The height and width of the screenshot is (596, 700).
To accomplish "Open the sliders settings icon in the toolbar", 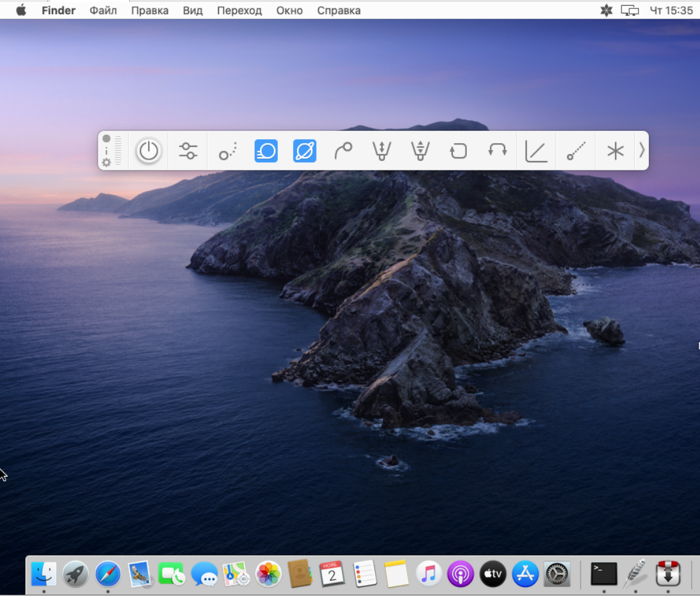I will [188, 151].
